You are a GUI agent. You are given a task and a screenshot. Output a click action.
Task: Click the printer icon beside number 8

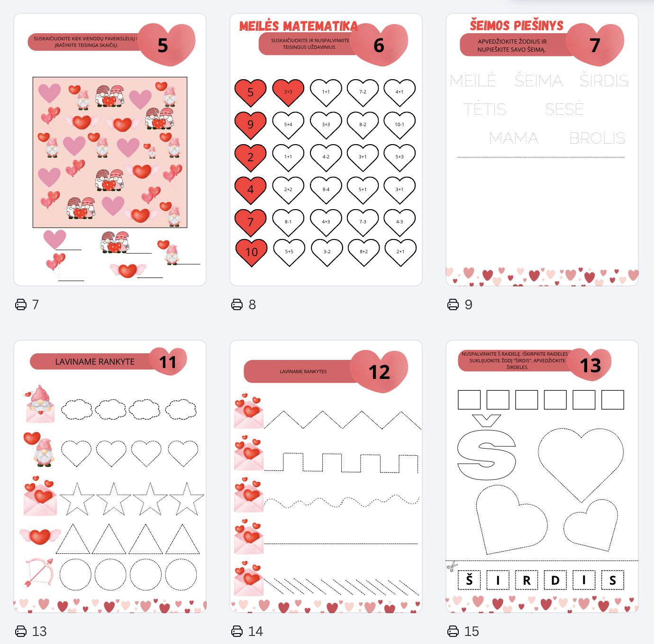(x=237, y=304)
